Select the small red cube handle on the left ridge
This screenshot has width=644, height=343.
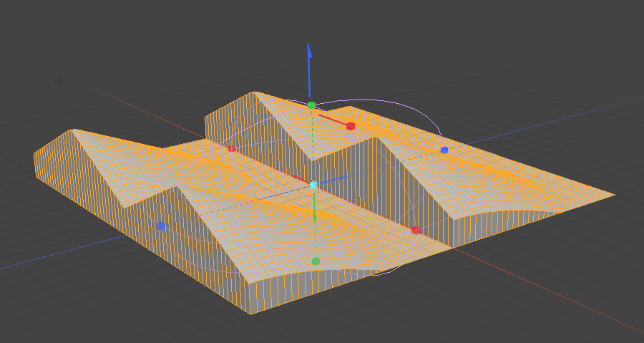pyautogui.click(x=231, y=148)
